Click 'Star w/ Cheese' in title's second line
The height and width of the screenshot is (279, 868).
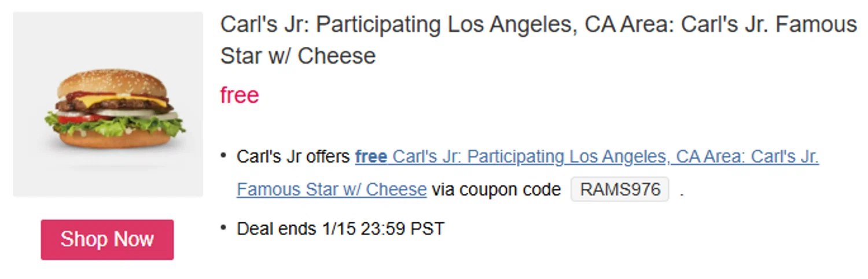tap(297, 56)
